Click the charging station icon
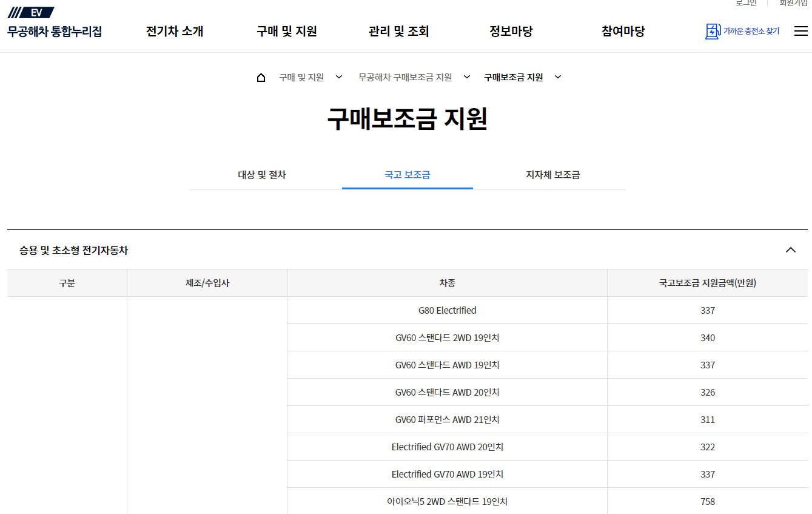The height and width of the screenshot is (514, 812). 712,31
